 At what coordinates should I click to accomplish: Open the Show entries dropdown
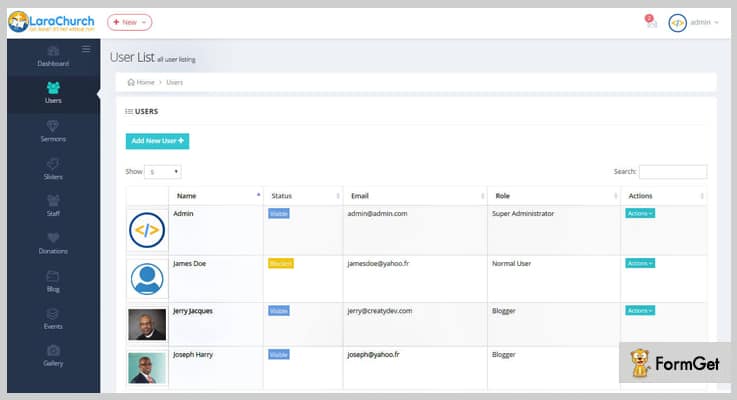pyautogui.click(x=163, y=172)
